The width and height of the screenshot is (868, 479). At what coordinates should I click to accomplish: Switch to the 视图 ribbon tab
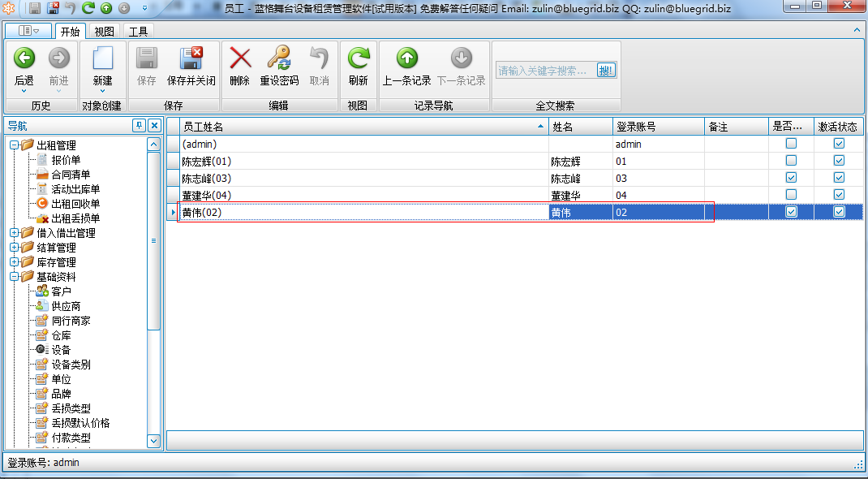click(x=104, y=30)
